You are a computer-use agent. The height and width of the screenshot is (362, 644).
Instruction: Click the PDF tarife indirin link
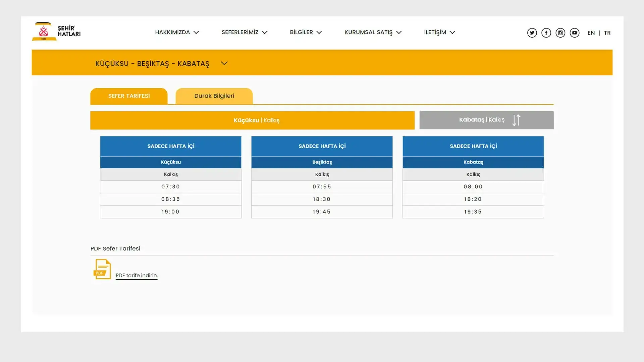(136, 275)
